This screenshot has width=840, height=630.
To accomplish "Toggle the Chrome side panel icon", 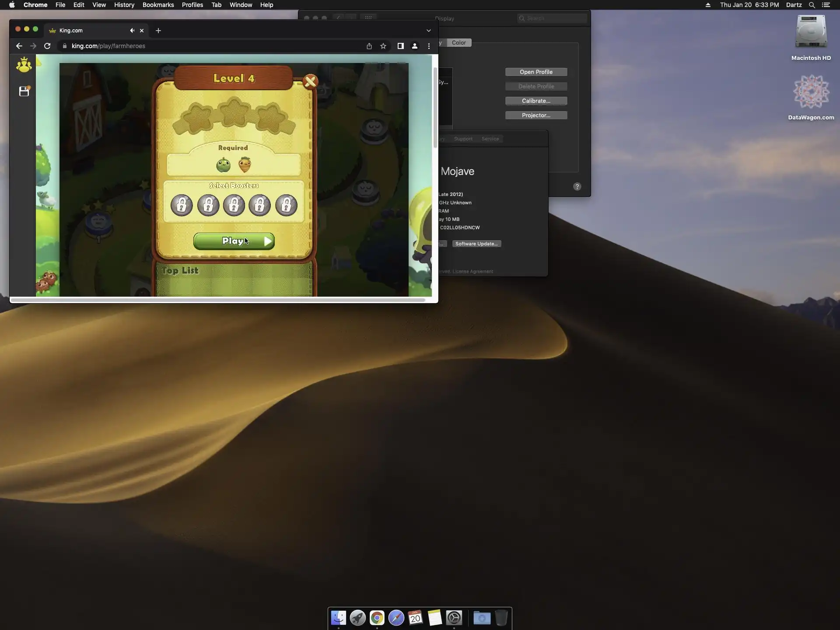I will tap(400, 46).
